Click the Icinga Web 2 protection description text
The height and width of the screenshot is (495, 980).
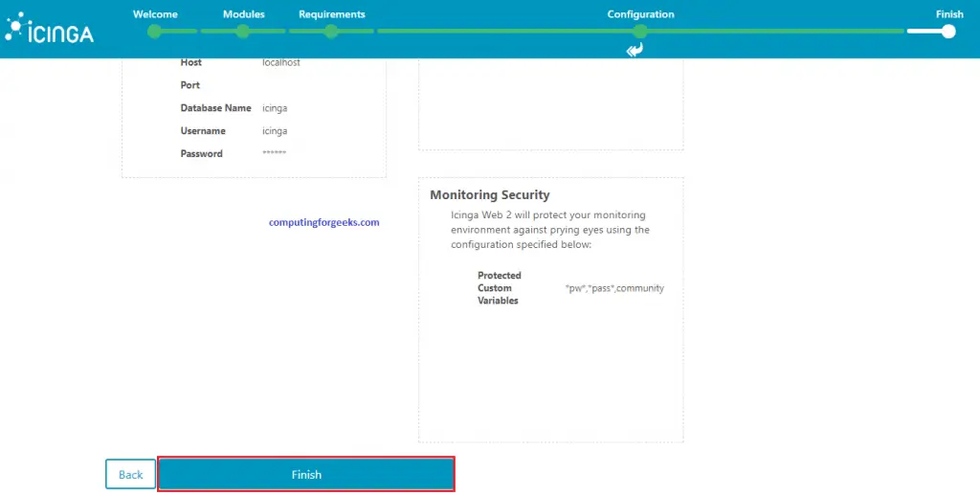pyautogui.click(x=550, y=230)
